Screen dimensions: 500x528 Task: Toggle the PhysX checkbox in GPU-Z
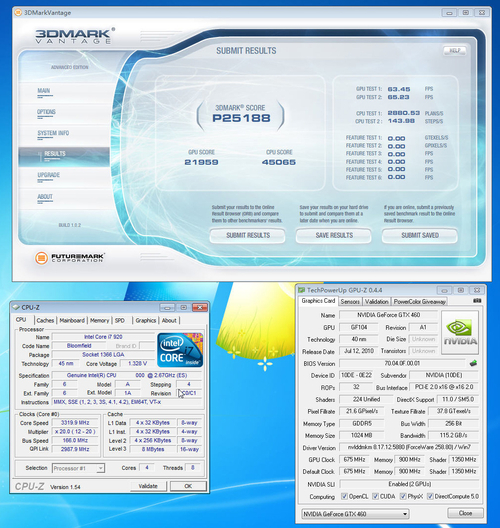point(403,496)
